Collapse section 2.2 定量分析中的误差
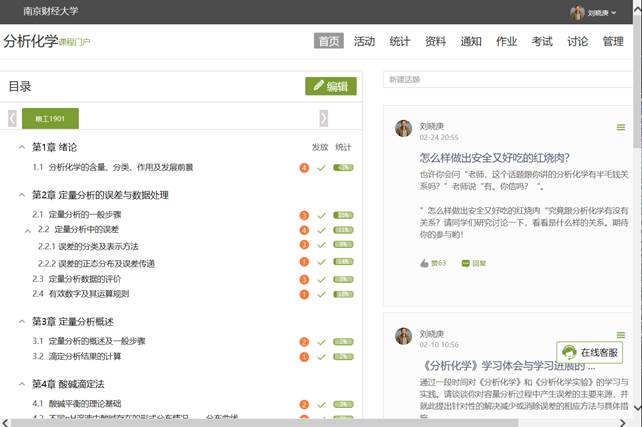 pyautogui.click(x=28, y=230)
